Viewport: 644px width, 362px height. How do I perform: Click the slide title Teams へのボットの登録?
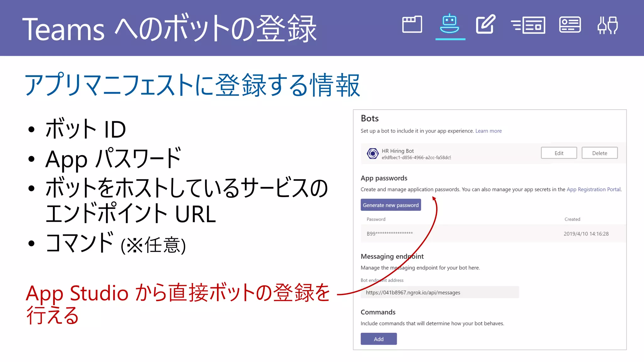click(x=169, y=28)
